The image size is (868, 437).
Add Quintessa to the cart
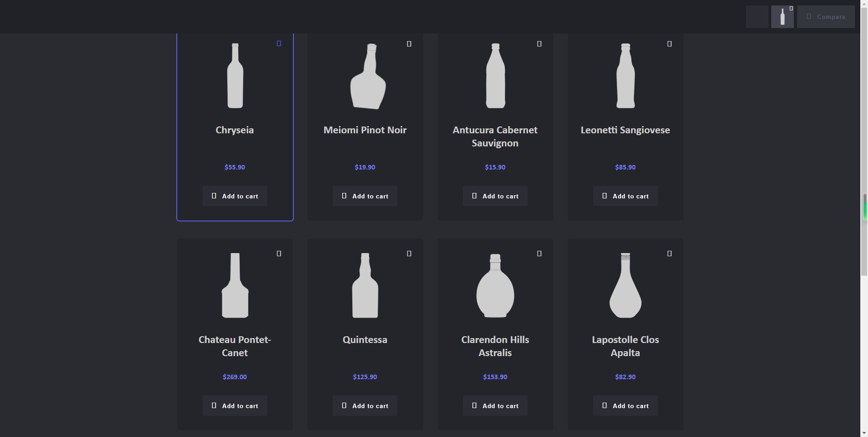pyautogui.click(x=365, y=406)
